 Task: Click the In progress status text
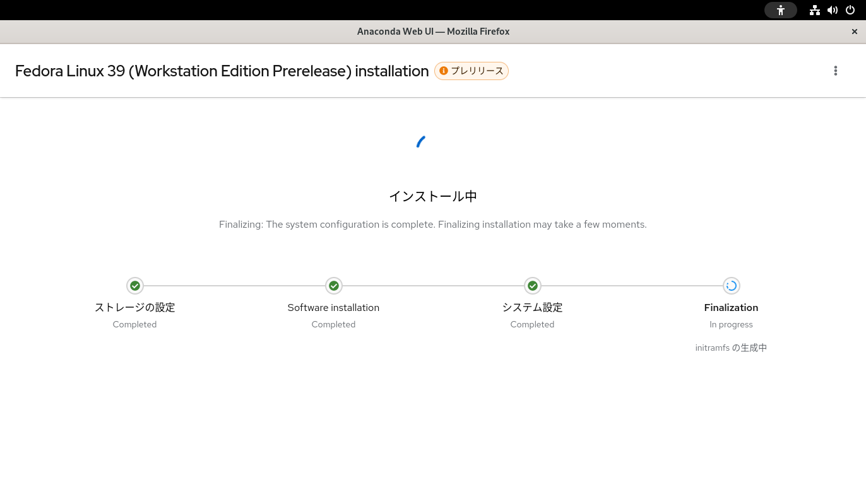(x=731, y=324)
